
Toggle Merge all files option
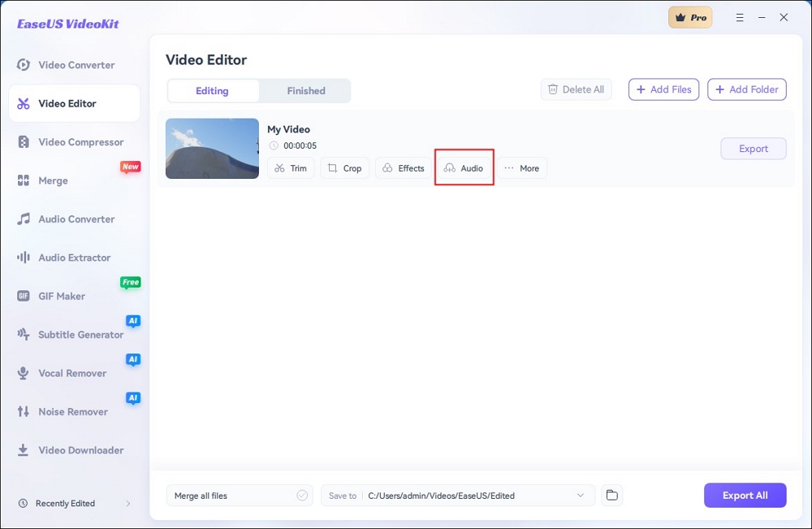tap(302, 496)
